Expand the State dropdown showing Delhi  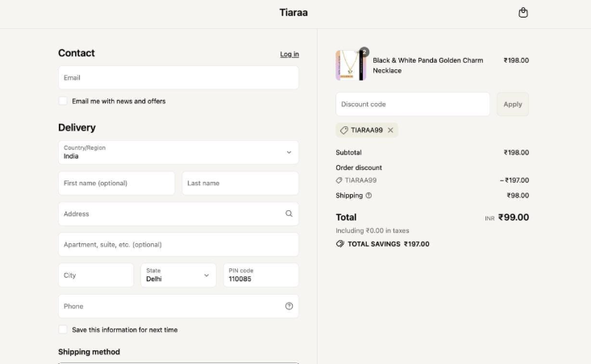[178, 275]
